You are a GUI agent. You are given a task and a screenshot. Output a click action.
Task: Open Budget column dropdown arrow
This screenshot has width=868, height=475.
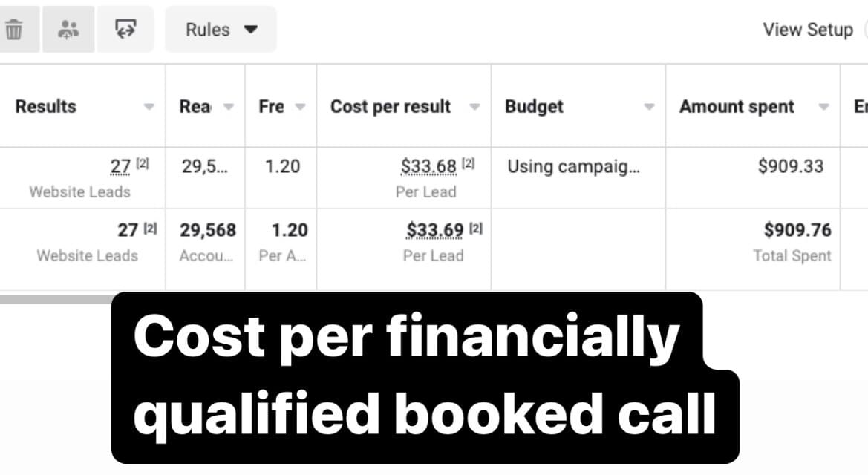pos(650,106)
